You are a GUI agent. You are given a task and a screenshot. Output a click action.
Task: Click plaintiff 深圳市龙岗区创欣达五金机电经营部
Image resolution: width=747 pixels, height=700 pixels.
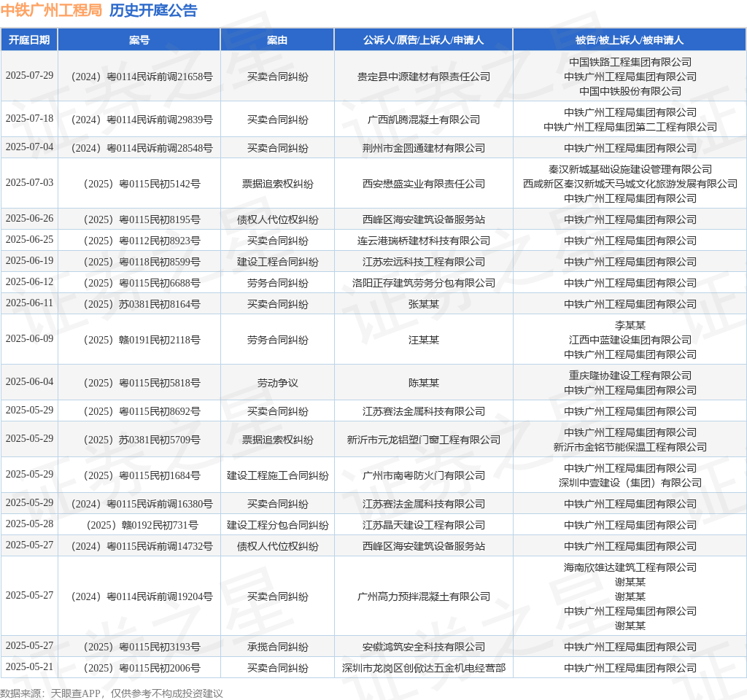[424, 668]
